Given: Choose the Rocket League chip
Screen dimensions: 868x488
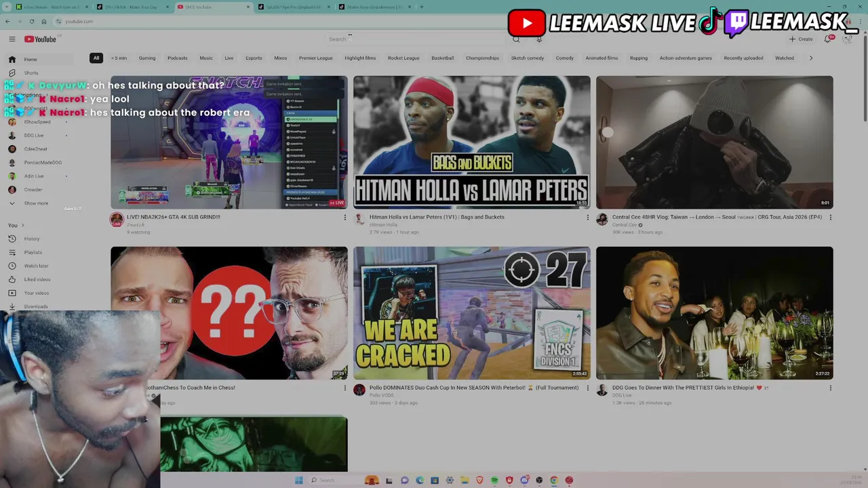Looking at the screenshot, I should (403, 58).
